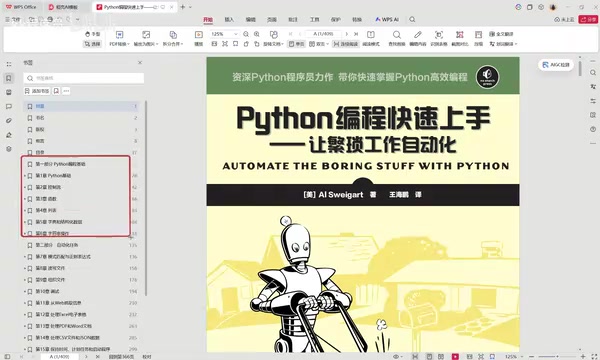600x360 pixels.
Task: Click the help icon in right sidebar
Action: [x=593, y=129]
